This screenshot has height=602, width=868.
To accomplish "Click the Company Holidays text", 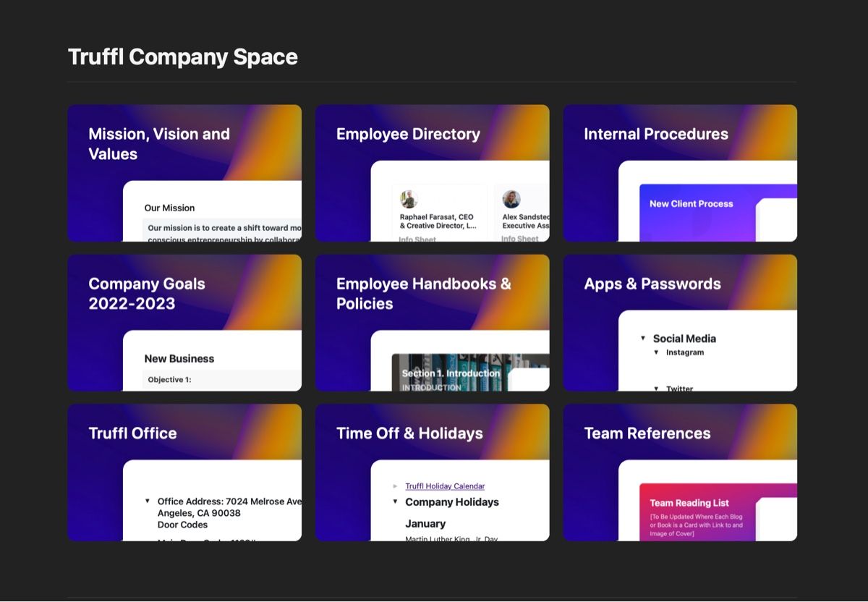I will pos(452,501).
